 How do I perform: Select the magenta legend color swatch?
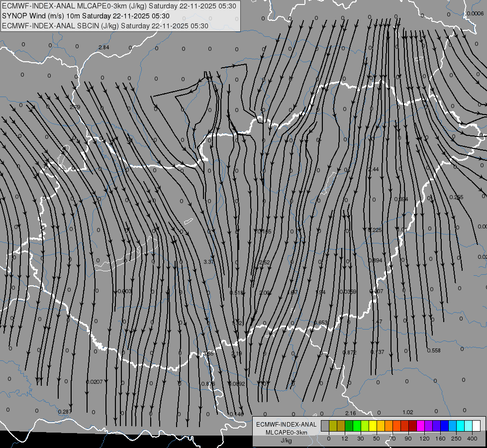(420, 426)
